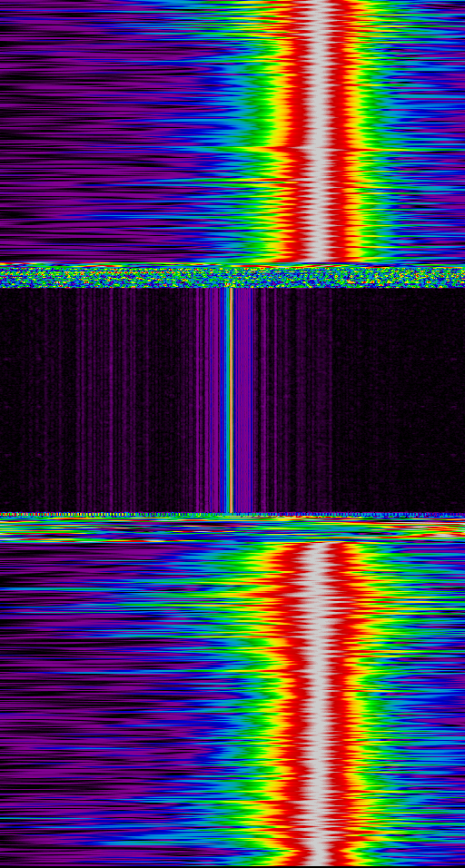Image resolution: width=465 pixels, height=868 pixels.
Task: Click the white signal peak in lower waterfall
Action: coord(320,703)
